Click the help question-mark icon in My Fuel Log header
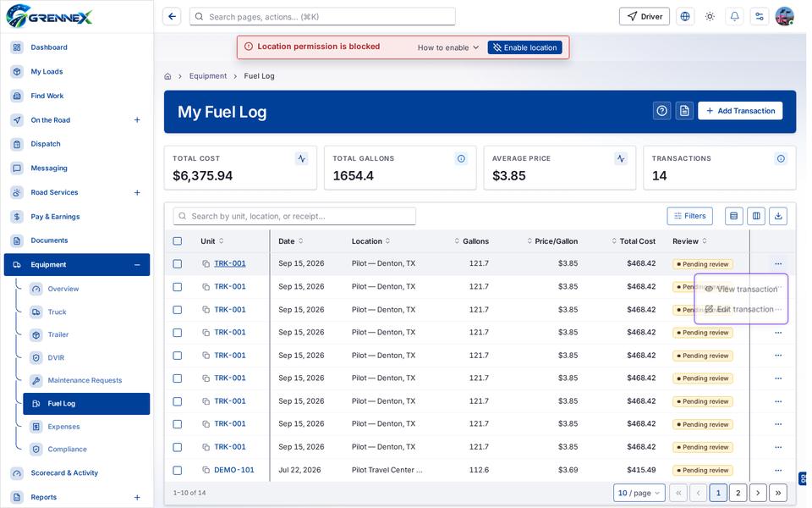The image size is (812, 508). coord(661,111)
